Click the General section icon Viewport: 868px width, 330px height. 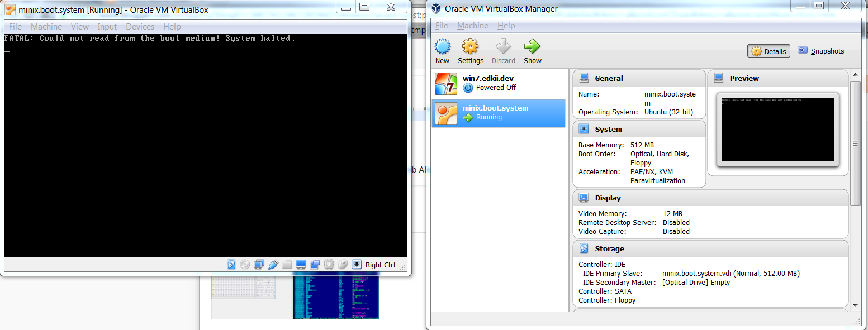(x=584, y=78)
